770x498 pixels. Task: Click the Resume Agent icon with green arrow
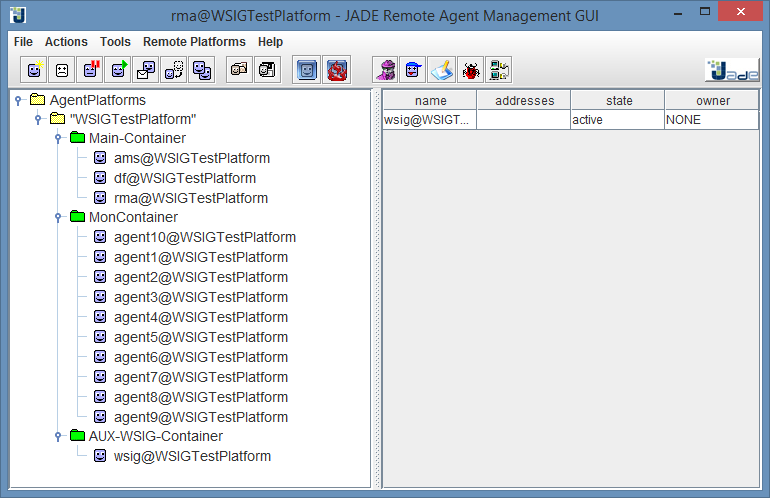click(x=118, y=70)
